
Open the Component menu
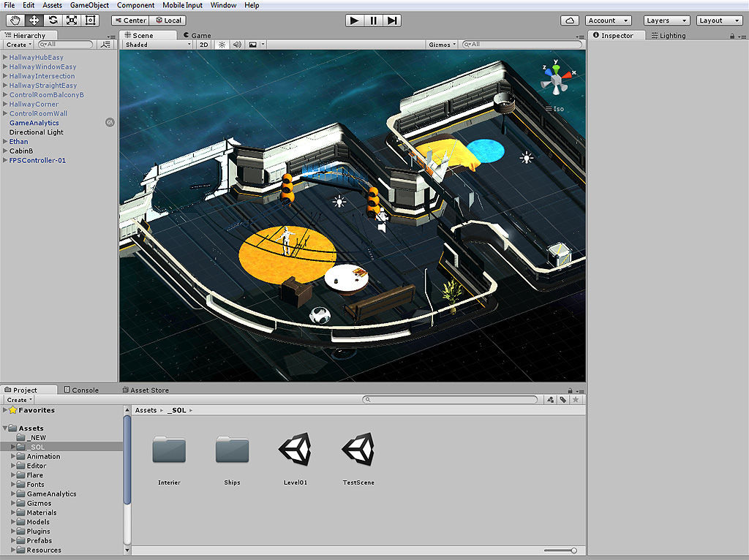pyautogui.click(x=135, y=5)
